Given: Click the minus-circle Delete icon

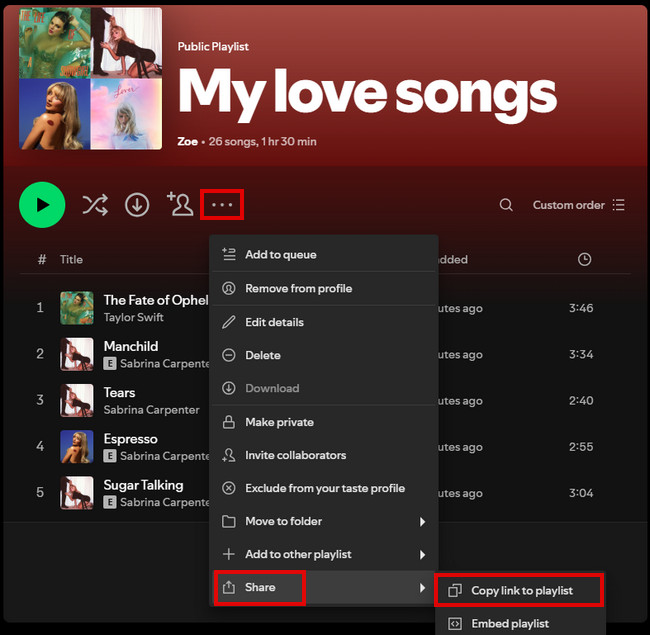Looking at the screenshot, I should click(229, 355).
